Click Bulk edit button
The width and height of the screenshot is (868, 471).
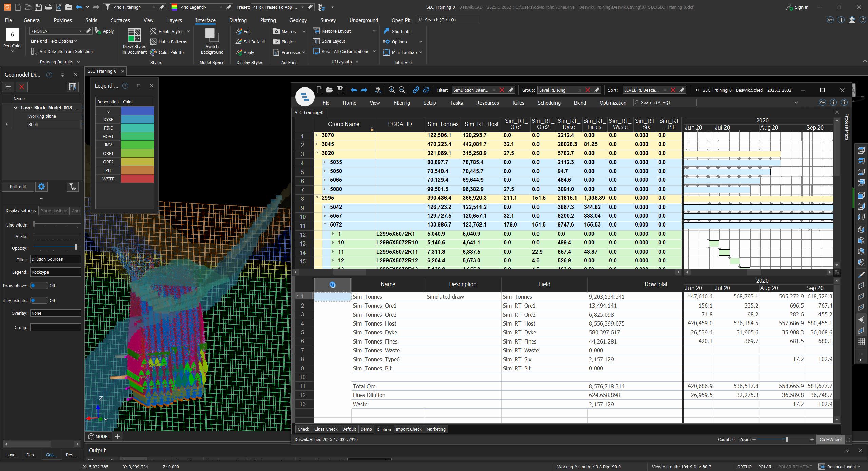tap(18, 187)
